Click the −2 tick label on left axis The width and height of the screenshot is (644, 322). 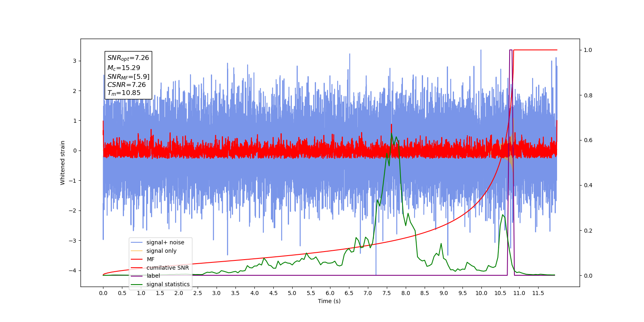tap(72, 211)
